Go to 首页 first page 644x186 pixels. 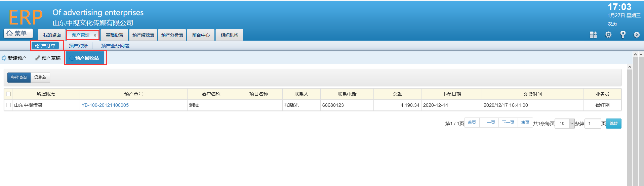tap(472, 123)
